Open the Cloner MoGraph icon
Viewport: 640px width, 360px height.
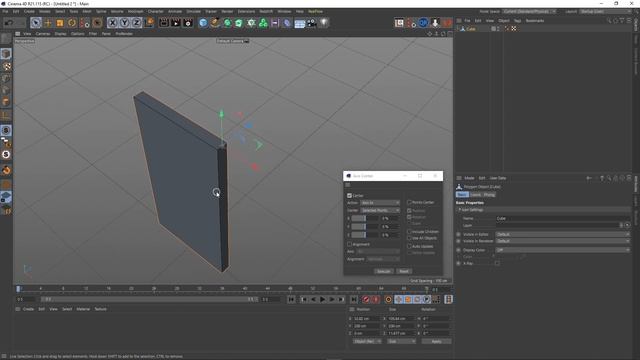[263, 23]
